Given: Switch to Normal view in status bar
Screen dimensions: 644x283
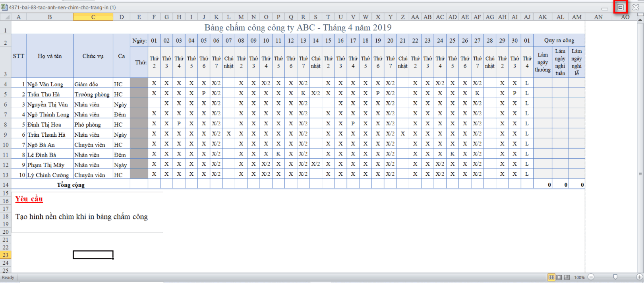Looking at the screenshot, I should click(x=551, y=277).
